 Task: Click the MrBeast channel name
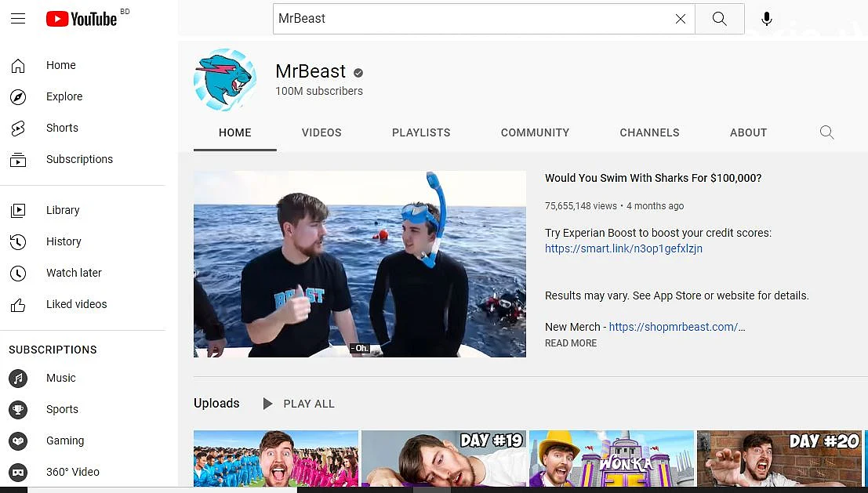311,71
